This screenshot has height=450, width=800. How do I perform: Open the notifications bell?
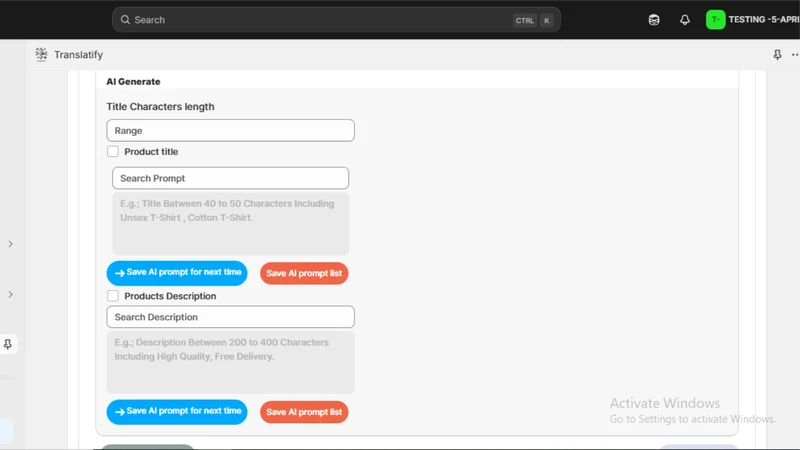click(685, 20)
